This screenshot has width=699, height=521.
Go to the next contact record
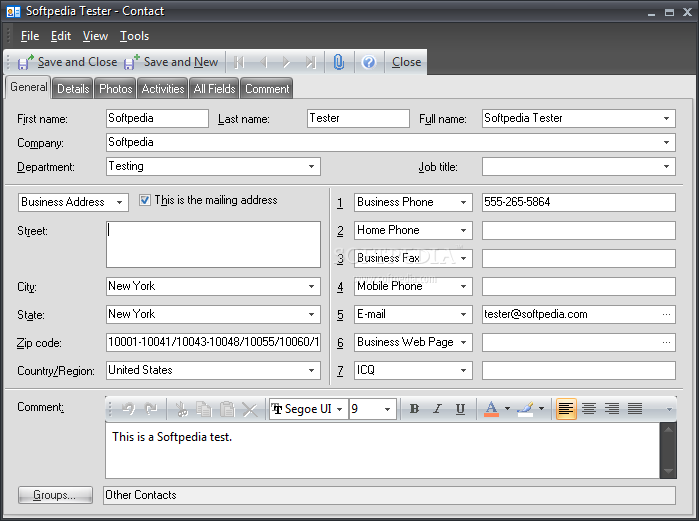(x=286, y=62)
